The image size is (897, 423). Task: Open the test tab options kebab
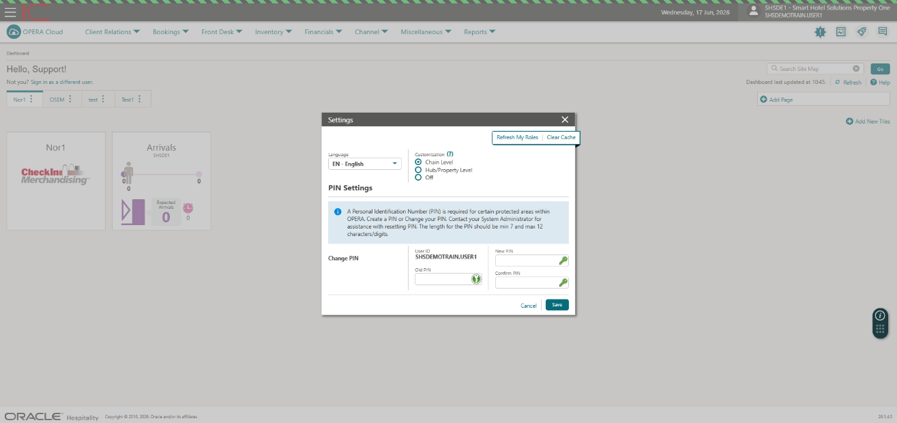pyautogui.click(x=103, y=99)
